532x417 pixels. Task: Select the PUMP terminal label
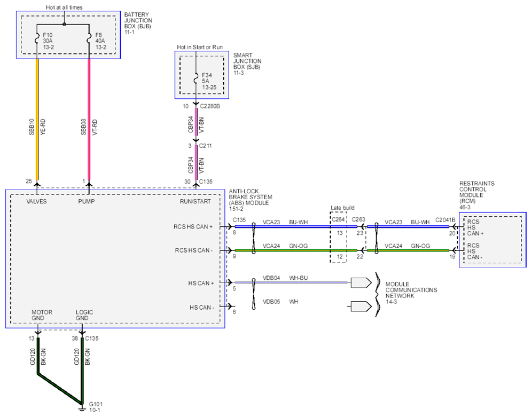[x=87, y=201]
